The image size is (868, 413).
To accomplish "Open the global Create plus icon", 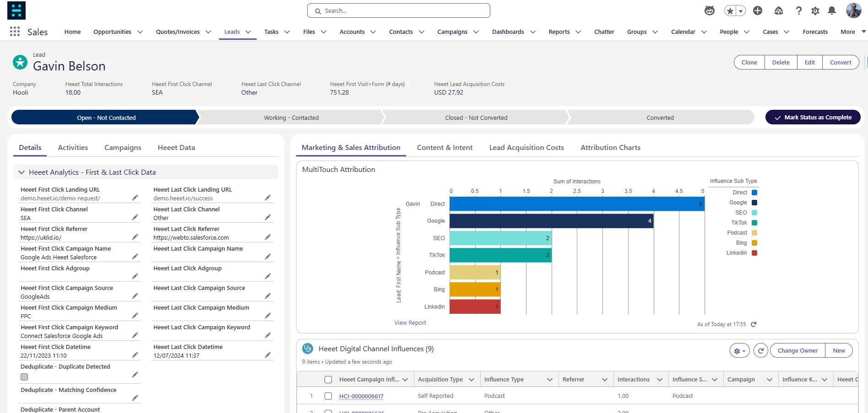I will [x=758, y=11].
